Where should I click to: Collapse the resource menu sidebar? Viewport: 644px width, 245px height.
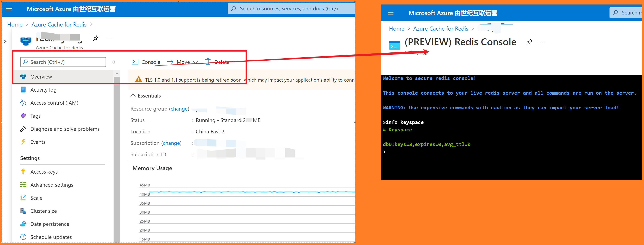(114, 62)
